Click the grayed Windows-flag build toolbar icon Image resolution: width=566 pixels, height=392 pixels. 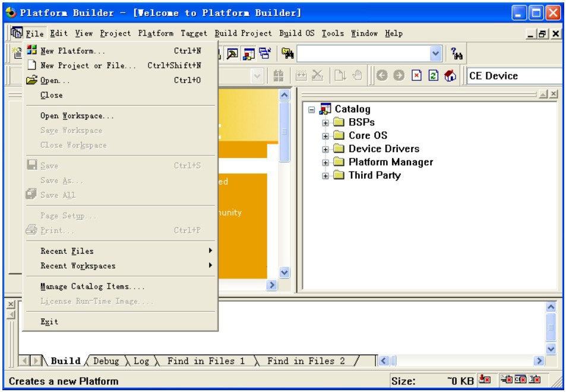point(279,75)
